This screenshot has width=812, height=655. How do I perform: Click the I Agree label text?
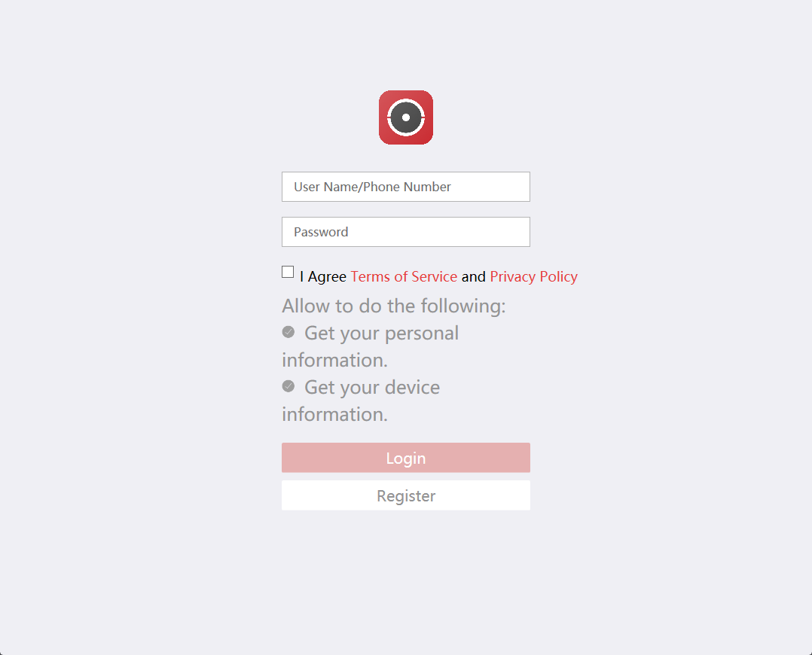322,276
